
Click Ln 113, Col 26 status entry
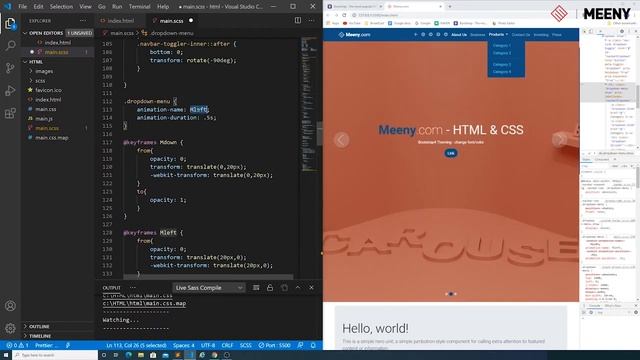click(136, 345)
